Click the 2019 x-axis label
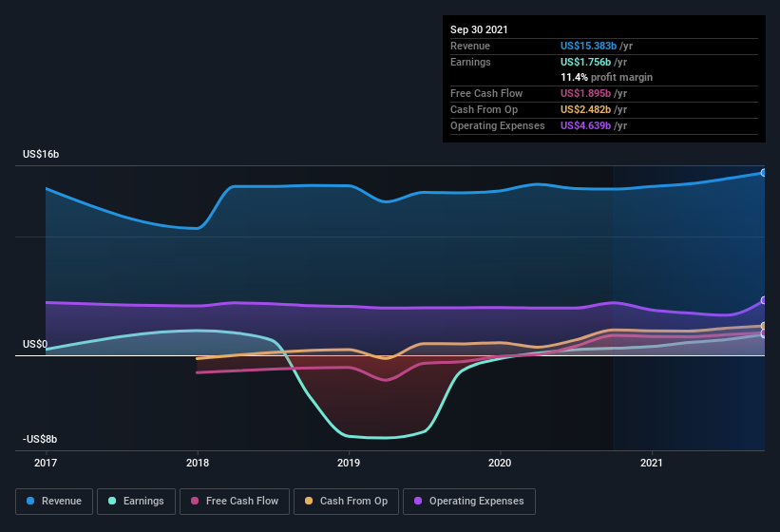 [x=349, y=463]
